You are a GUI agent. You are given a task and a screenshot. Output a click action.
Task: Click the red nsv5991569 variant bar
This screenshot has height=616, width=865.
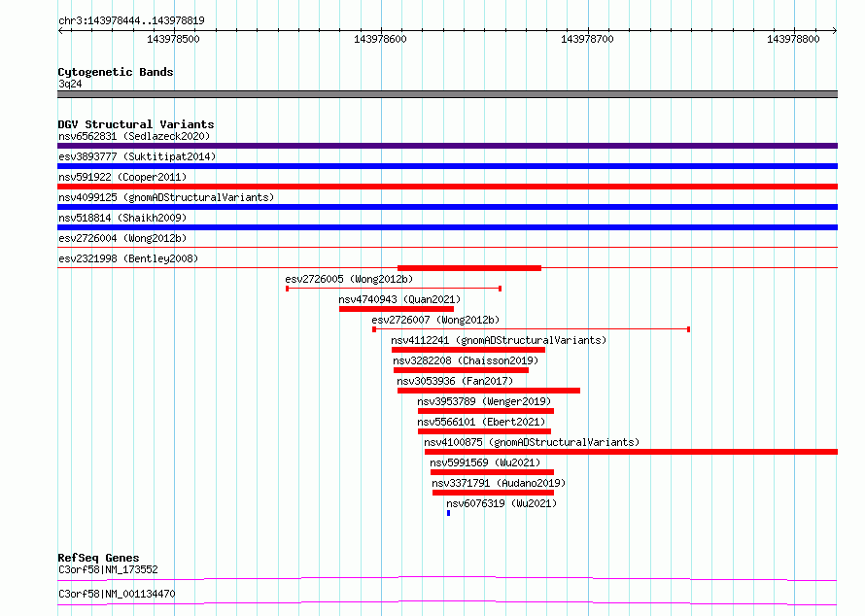(x=492, y=472)
